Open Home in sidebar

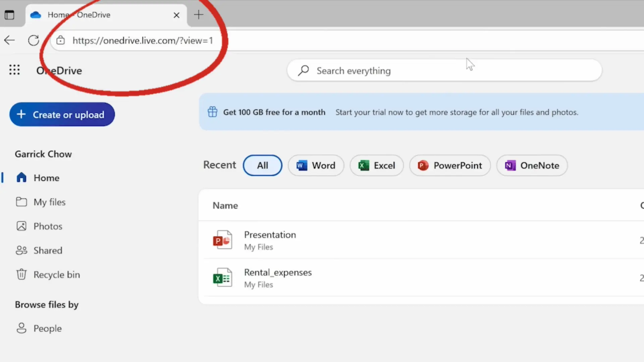pos(46,178)
